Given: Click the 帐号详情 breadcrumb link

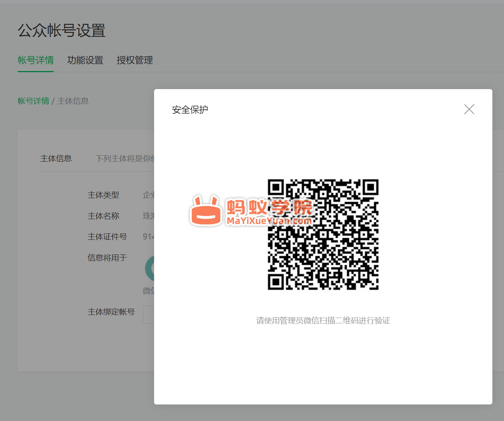Looking at the screenshot, I should click(x=33, y=101).
